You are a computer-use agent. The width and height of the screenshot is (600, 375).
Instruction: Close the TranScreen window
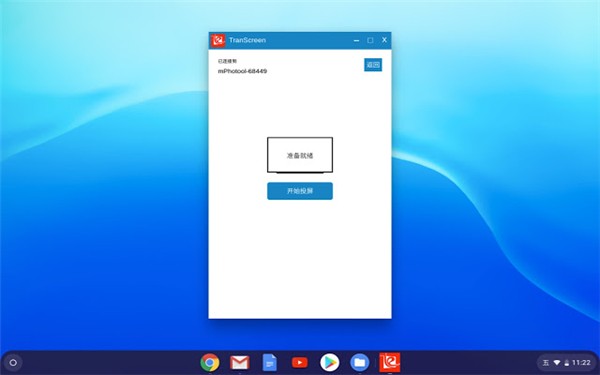point(384,40)
